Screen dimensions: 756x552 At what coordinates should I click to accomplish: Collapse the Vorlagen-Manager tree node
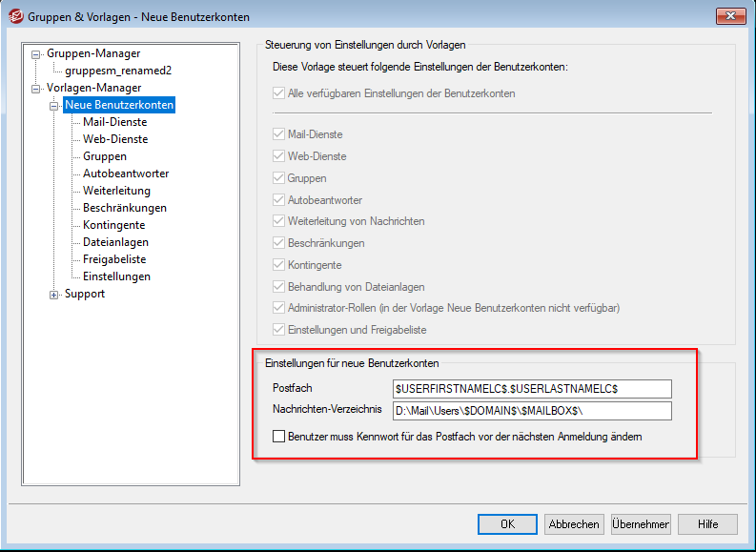pos(36,89)
